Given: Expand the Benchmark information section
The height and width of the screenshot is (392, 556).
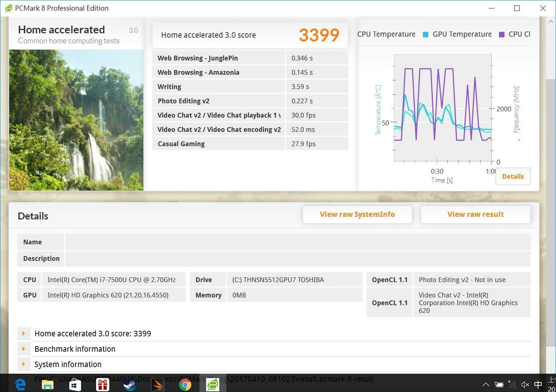Looking at the screenshot, I should [x=24, y=349].
